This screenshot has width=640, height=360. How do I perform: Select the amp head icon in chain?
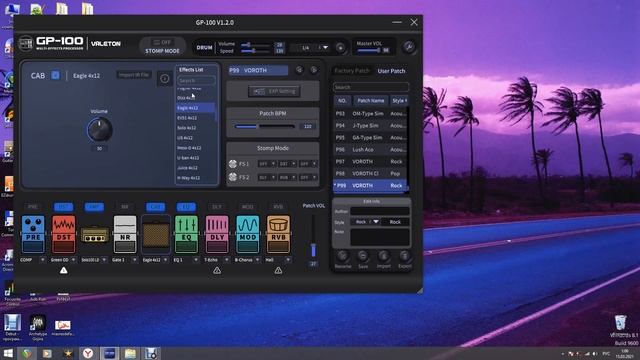95,235
